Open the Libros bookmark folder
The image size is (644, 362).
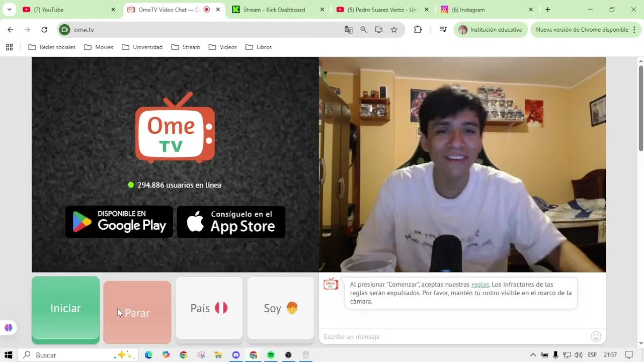(259, 47)
